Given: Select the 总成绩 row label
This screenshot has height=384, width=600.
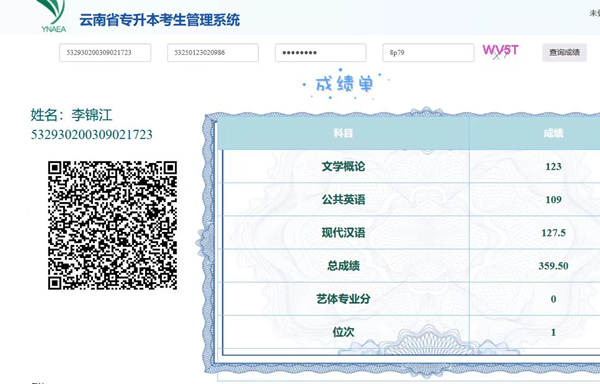Looking at the screenshot, I should [343, 266].
